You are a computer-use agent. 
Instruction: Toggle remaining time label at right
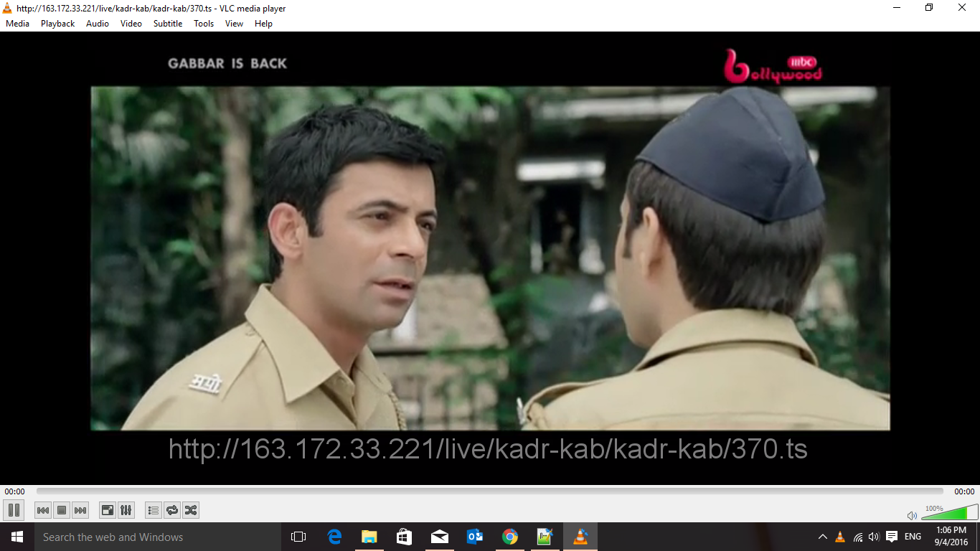point(964,491)
